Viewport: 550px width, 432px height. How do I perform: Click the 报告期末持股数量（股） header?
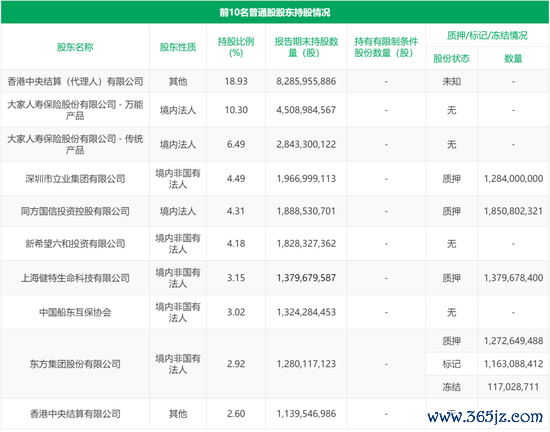[306, 47]
